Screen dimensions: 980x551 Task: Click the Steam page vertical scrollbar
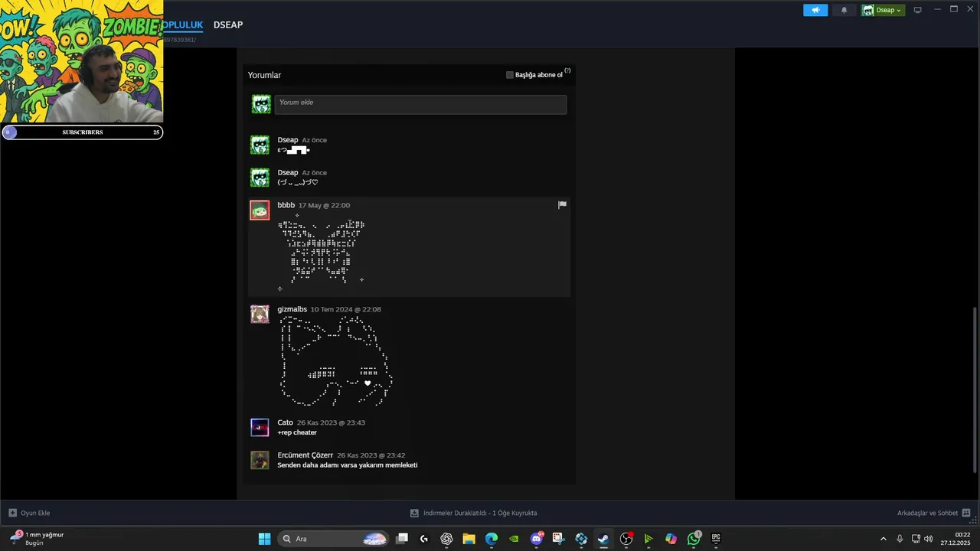click(975, 389)
